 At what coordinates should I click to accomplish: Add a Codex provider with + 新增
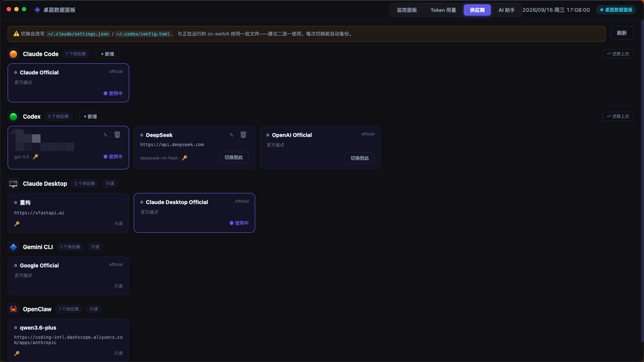(90, 117)
